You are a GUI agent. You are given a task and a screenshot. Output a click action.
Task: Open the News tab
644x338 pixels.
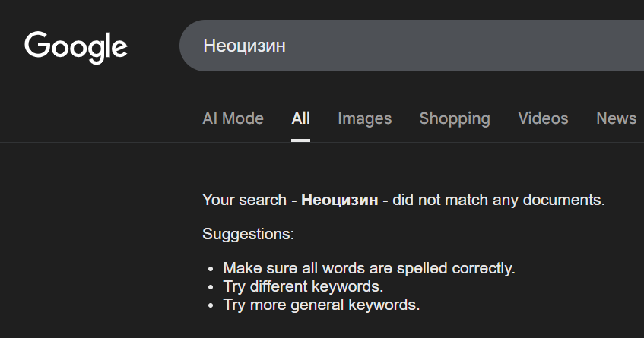point(616,118)
